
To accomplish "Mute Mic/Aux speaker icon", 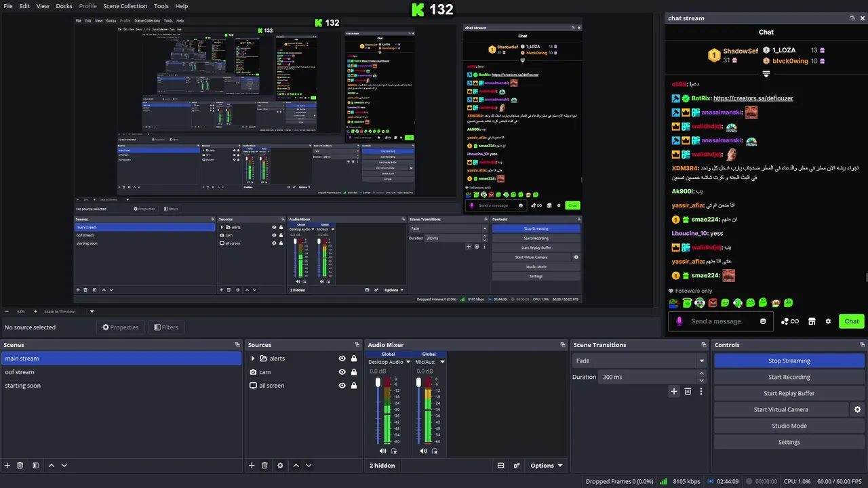I will [423, 451].
